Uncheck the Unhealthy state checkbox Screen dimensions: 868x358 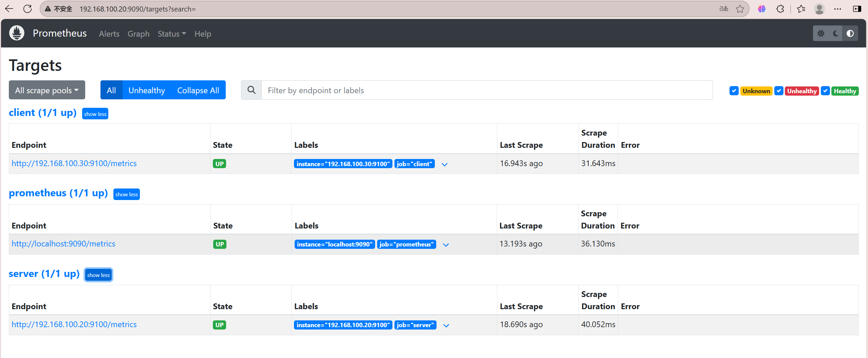tap(779, 91)
